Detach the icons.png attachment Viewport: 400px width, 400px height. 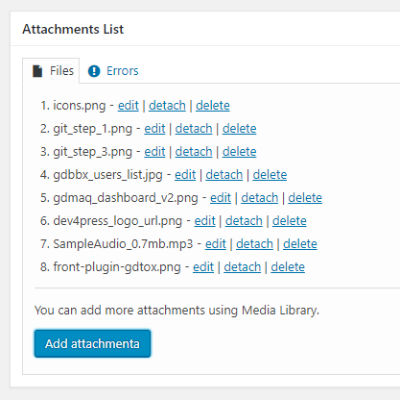[x=167, y=106]
